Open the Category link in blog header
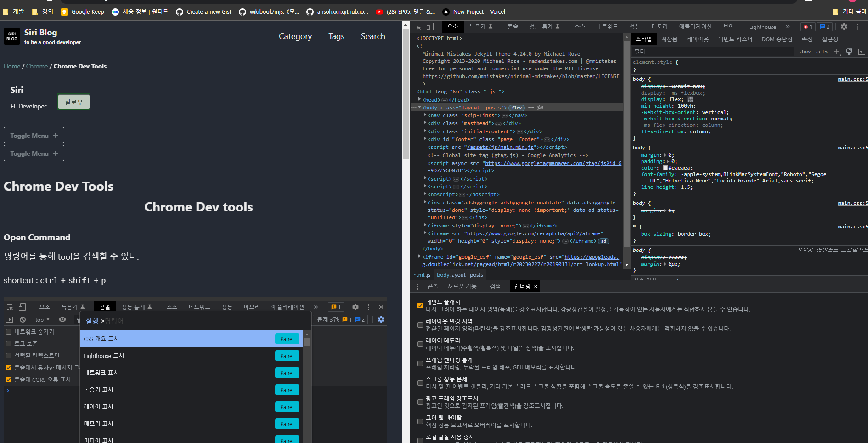This screenshot has height=443, width=868. [295, 36]
